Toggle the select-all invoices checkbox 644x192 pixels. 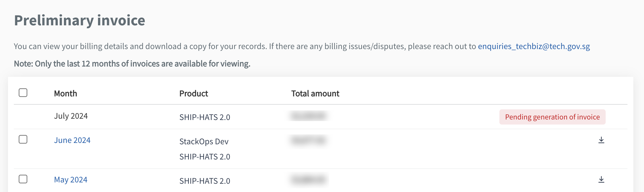coord(23,92)
